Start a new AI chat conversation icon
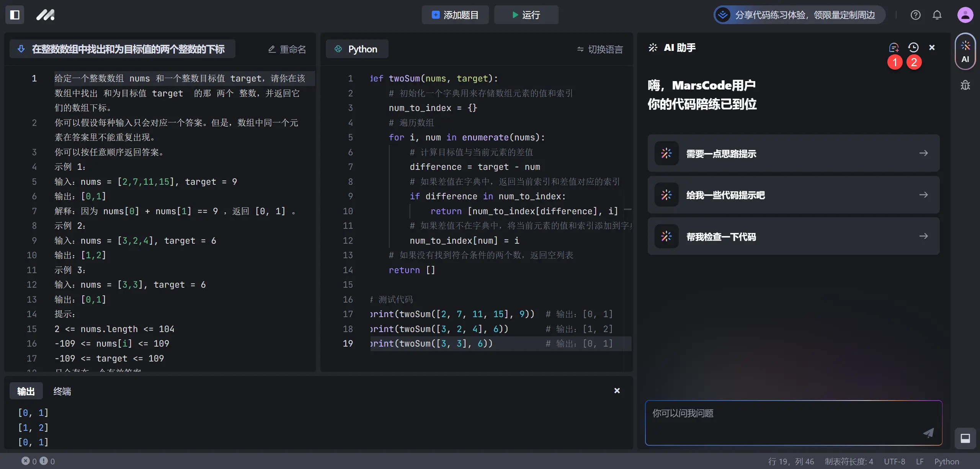 [x=893, y=47]
